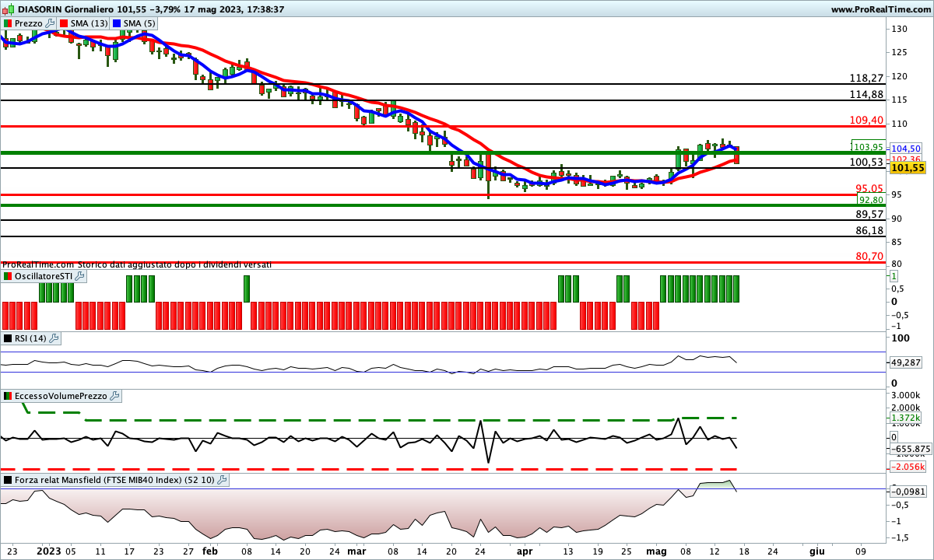
Task: Select the OscillatoreSTI panel label
Action: (44, 276)
